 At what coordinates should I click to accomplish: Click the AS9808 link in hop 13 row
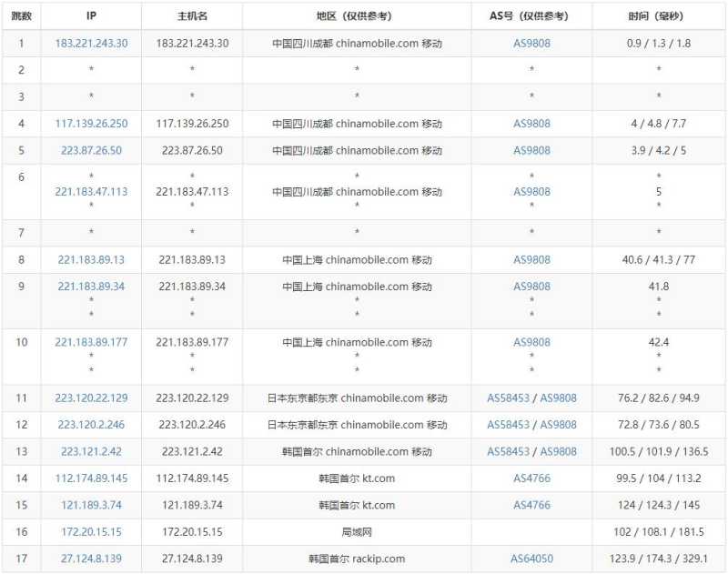(558, 451)
